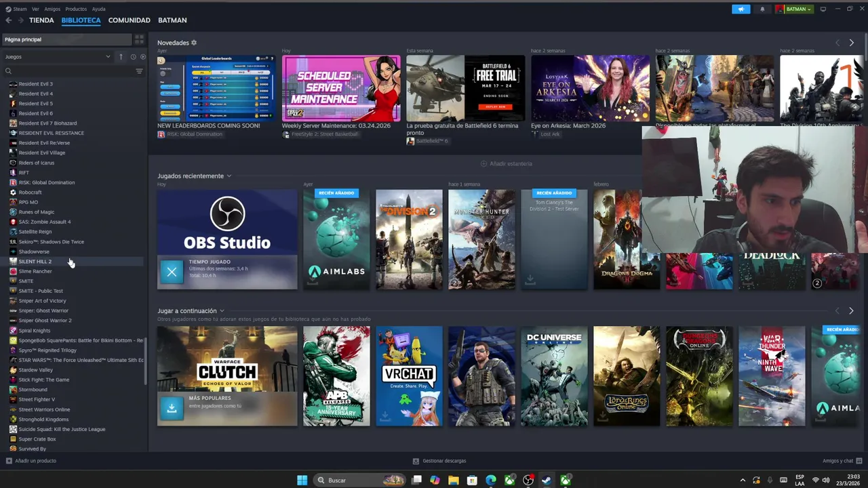Open the Monster Hunter game card
Screen dimensions: 868x488
click(x=481, y=239)
